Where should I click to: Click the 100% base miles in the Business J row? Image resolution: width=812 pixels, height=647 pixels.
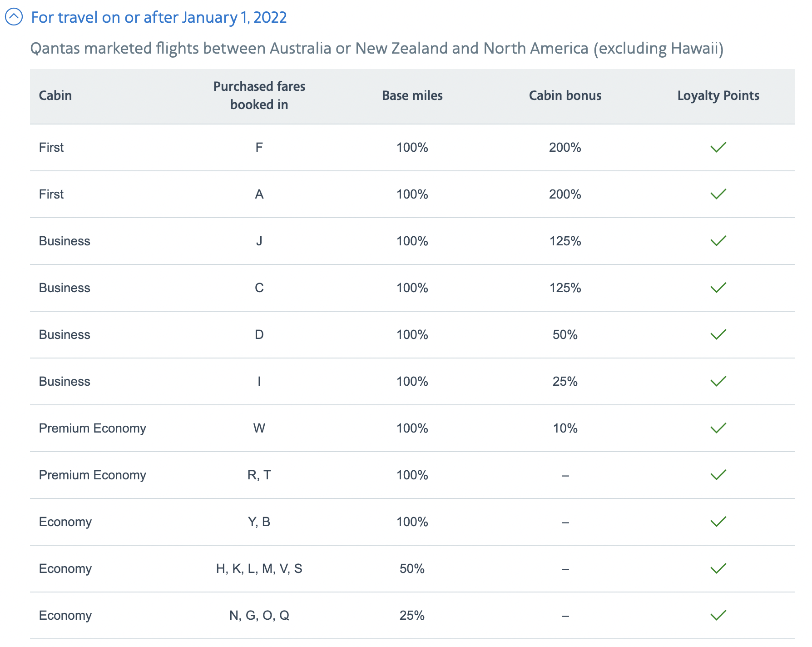(412, 241)
